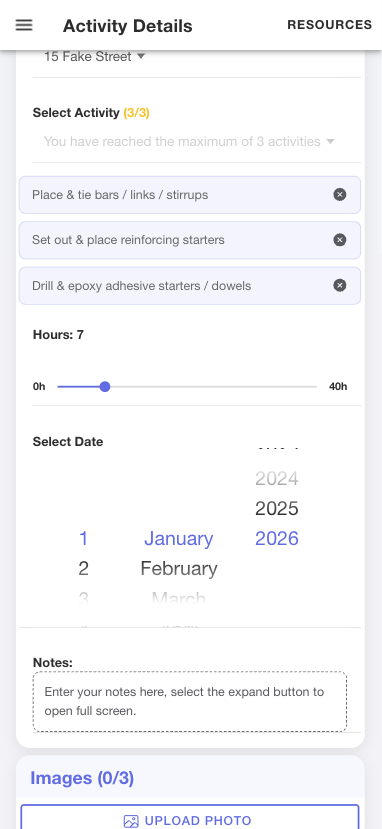Focus the Notes text area
The height and width of the screenshot is (829, 382).
190,702
